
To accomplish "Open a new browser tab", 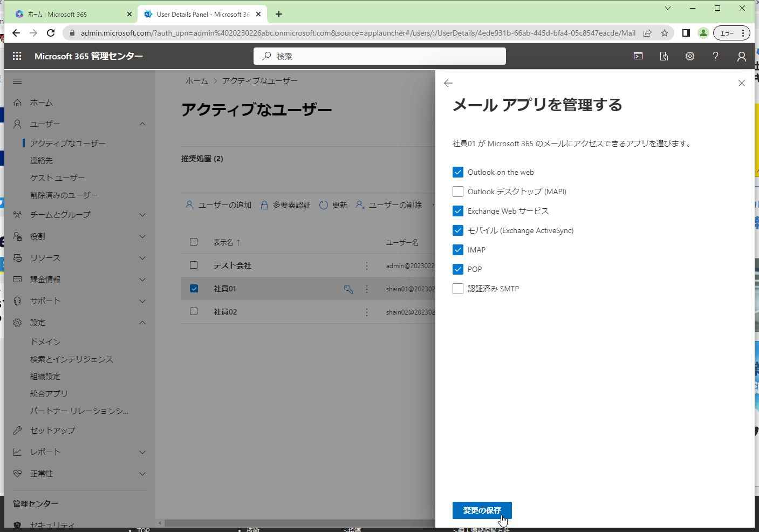I will (279, 14).
